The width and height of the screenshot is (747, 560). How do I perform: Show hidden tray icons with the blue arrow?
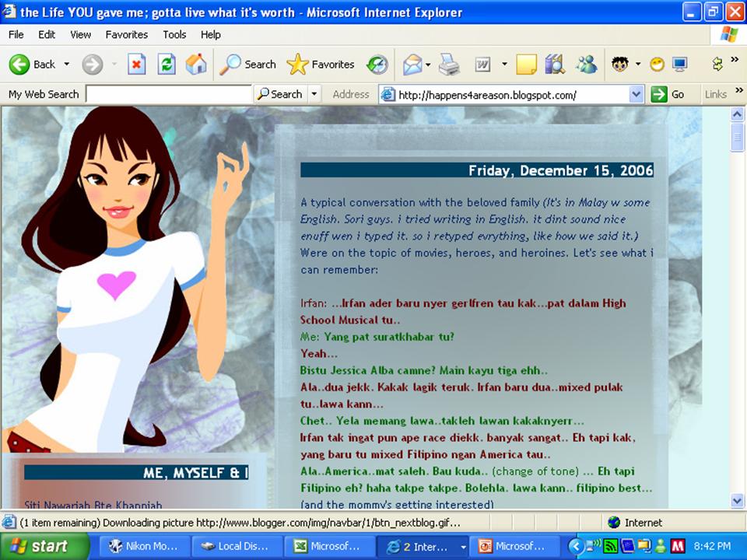(576, 546)
